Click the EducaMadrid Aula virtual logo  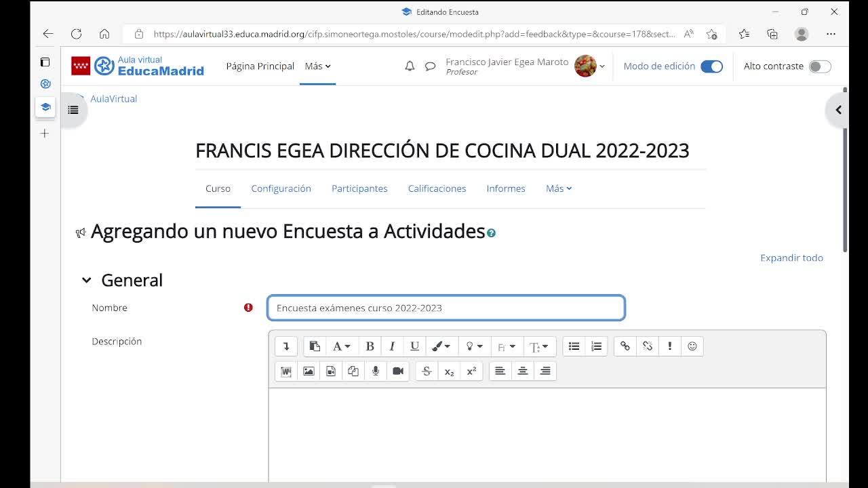click(138, 66)
